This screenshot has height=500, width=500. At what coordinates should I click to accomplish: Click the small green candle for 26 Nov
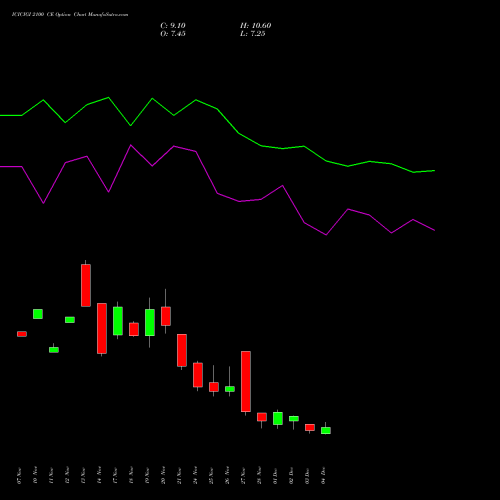[230, 389]
